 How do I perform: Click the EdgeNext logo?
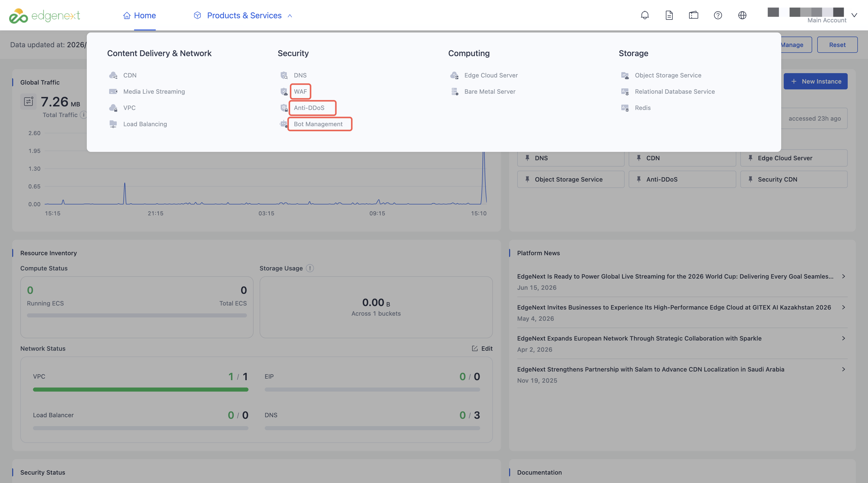[x=44, y=15]
